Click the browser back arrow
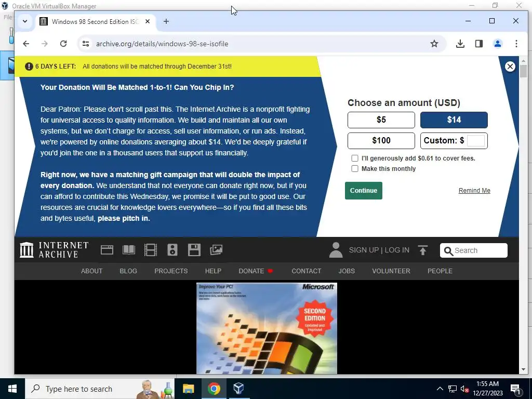The width and height of the screenshot is (532, 399). (x=26, y=44)
